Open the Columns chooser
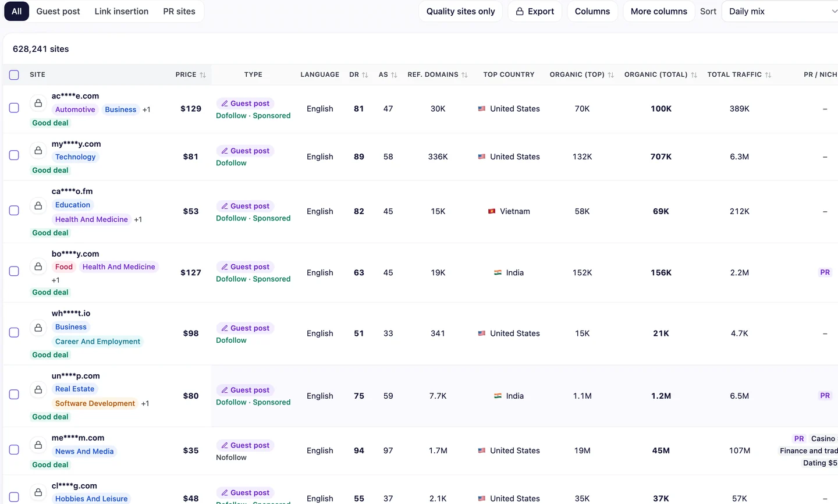This screenshot has height=504, width=838. pos(592,11)
